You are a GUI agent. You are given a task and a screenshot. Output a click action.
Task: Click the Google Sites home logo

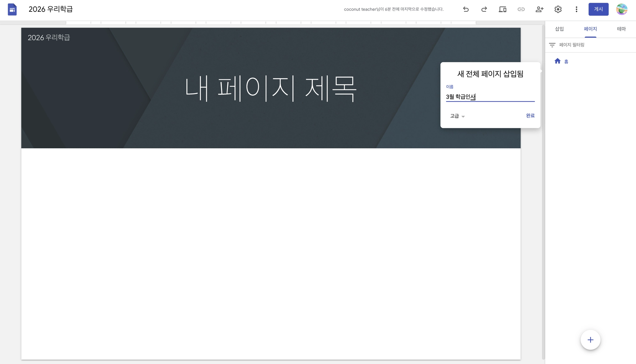(12, 9)
